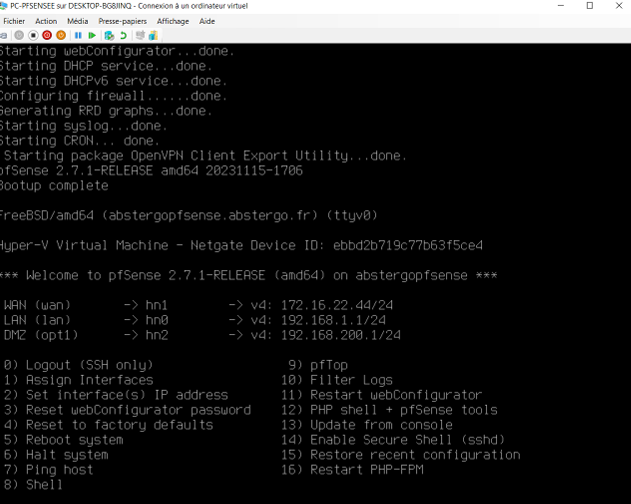
Task: Open the Aide help menu
Action: click(x=207, y=21)
